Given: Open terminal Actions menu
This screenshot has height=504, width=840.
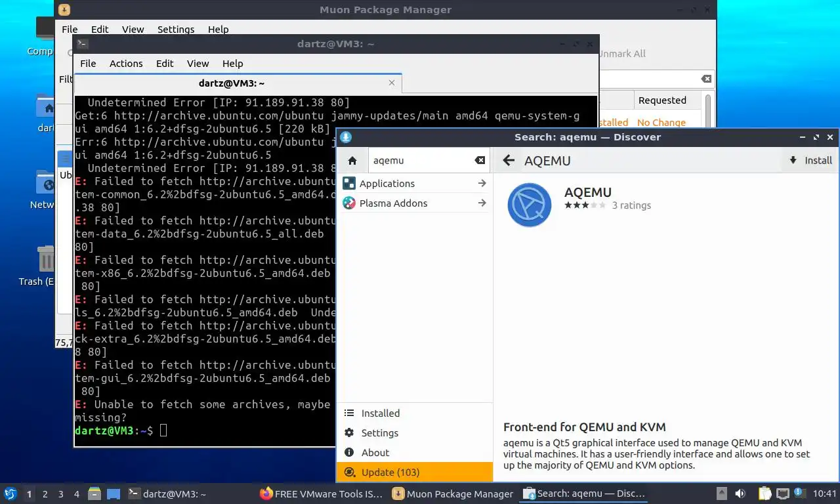Looking at the screenshot, I should click(x=126, y=64).
